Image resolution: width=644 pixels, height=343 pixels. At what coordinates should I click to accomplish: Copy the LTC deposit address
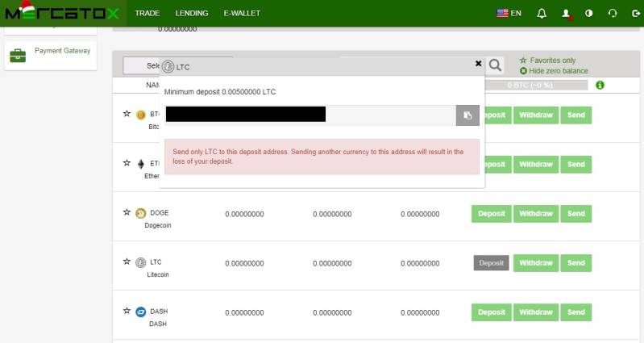467,115
